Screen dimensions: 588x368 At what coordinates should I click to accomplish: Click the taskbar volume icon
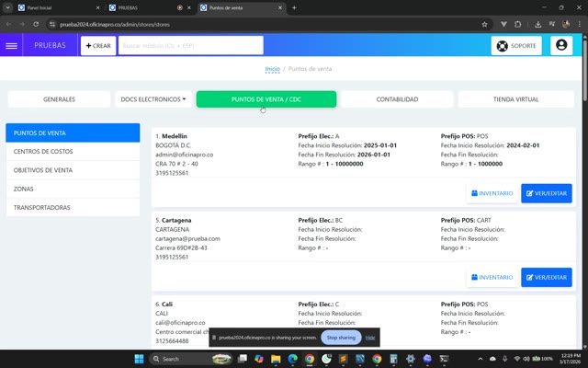pyautogui.click(x=526, y=359)
